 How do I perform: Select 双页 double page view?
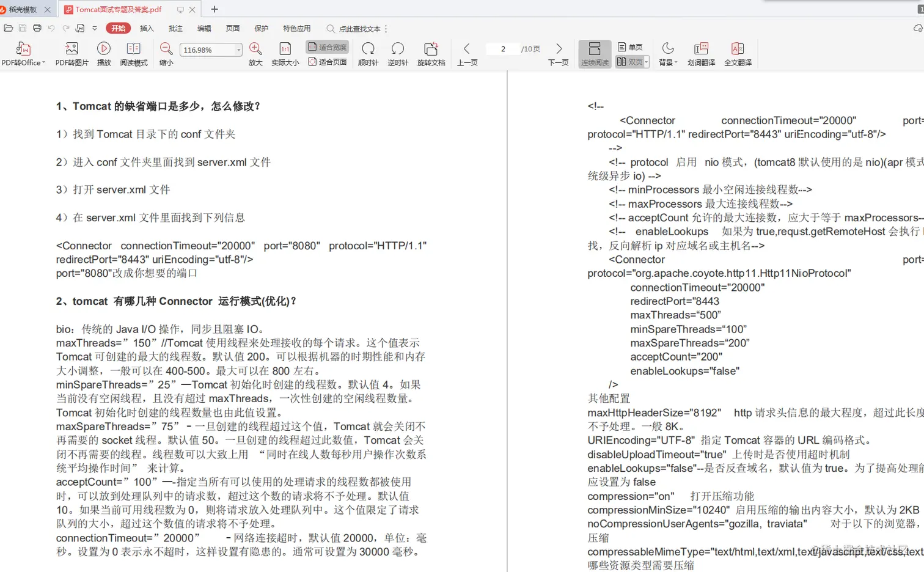(x=629, y=62)
